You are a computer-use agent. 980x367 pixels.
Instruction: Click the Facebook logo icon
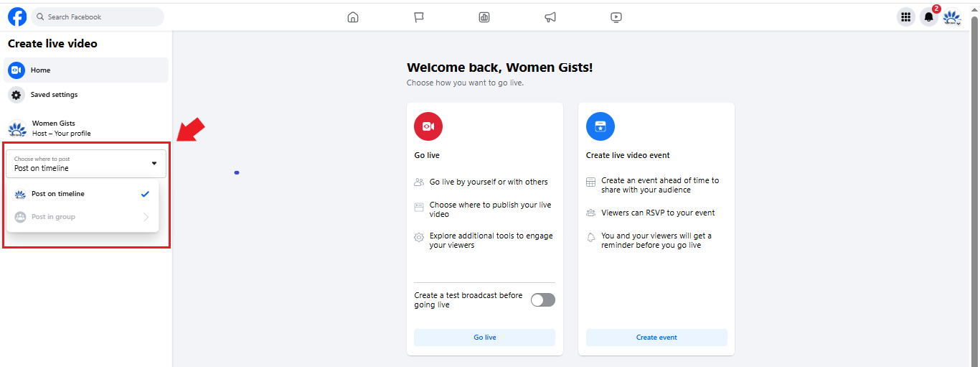[x=17, y=17]
